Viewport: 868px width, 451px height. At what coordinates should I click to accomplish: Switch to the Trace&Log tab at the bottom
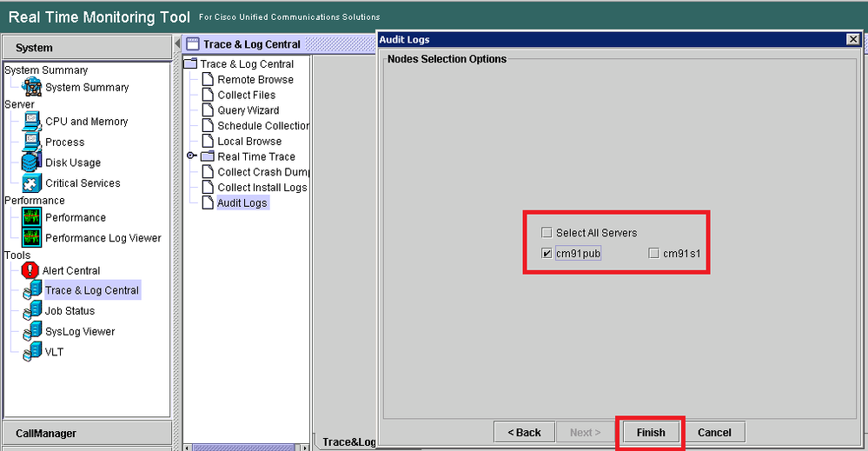pyautogui.click(x=348, y=441)
